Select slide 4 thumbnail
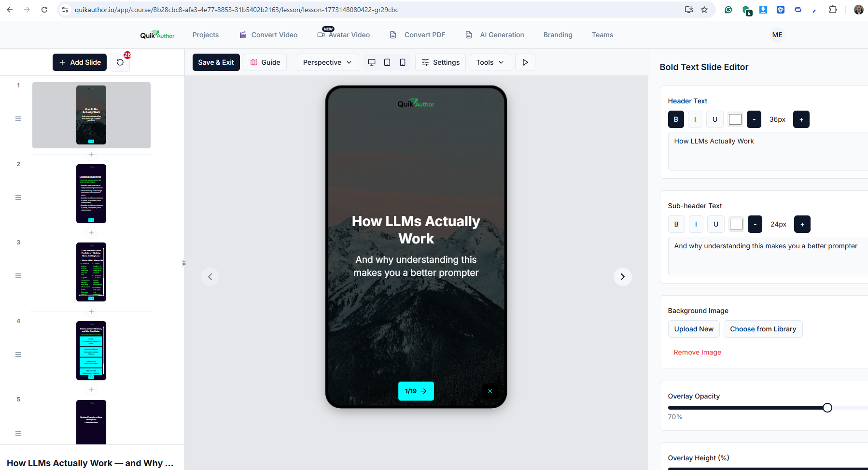This screenshot has width=868, height=470. 91,351
